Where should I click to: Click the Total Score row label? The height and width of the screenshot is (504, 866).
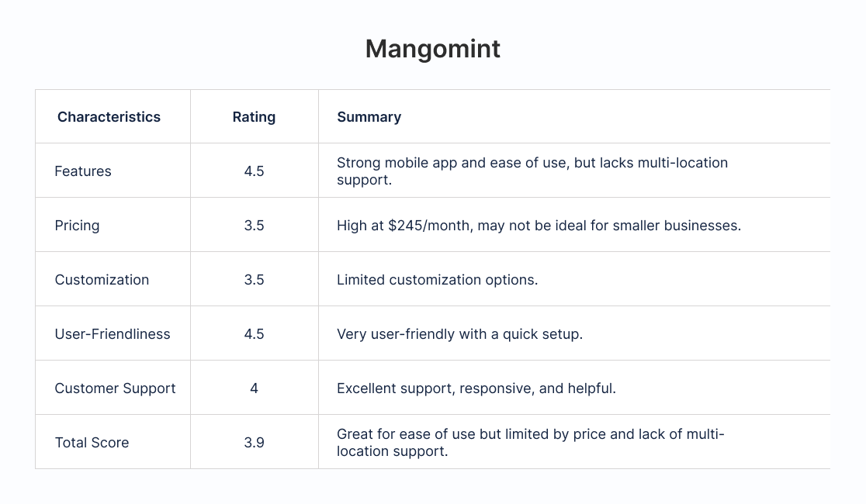(92, 443)
